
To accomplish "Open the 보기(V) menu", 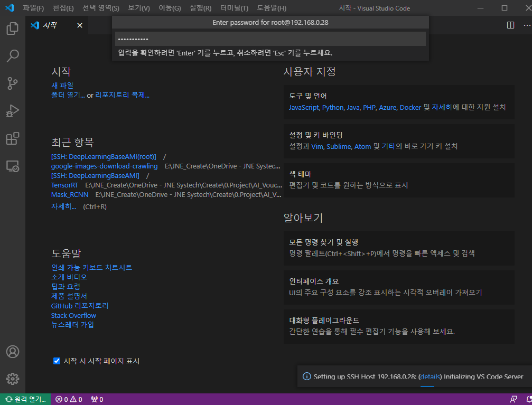I will pyautogui.click(x=139, y=8).
